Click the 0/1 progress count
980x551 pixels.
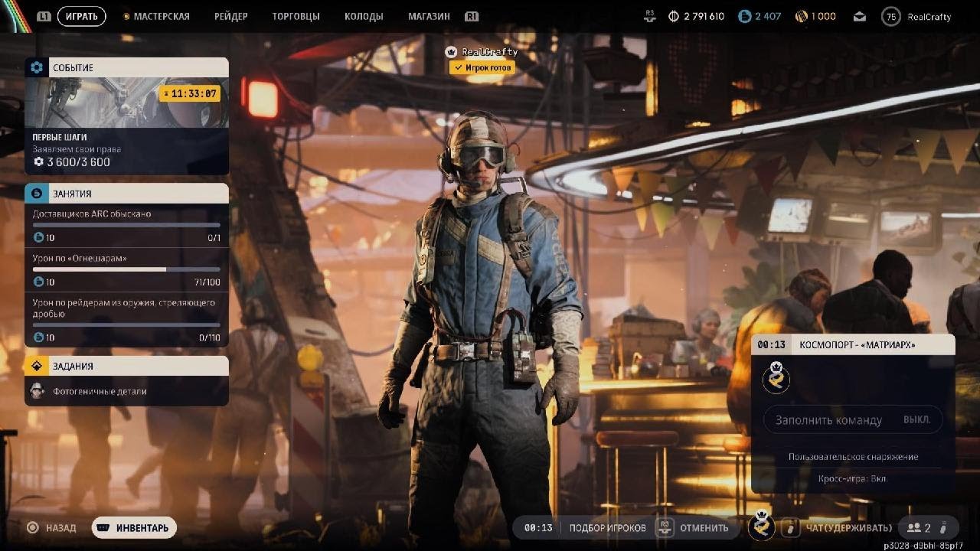coord(214,239)
